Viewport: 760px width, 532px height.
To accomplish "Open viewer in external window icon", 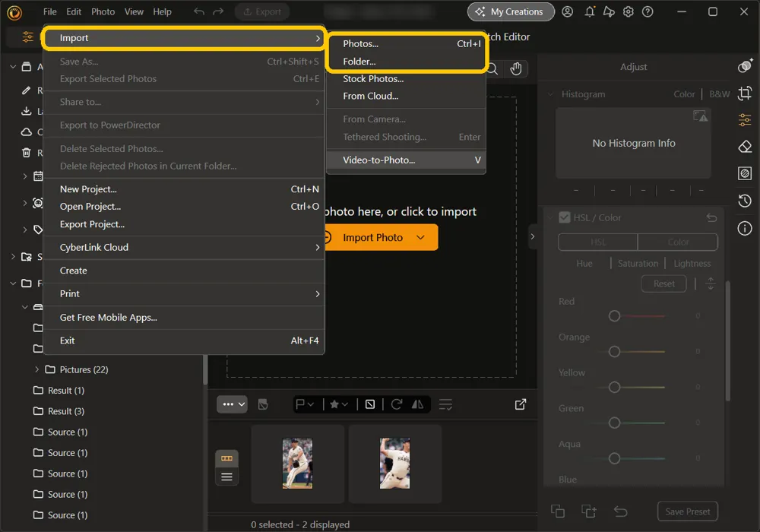I will tap(520, 404).
